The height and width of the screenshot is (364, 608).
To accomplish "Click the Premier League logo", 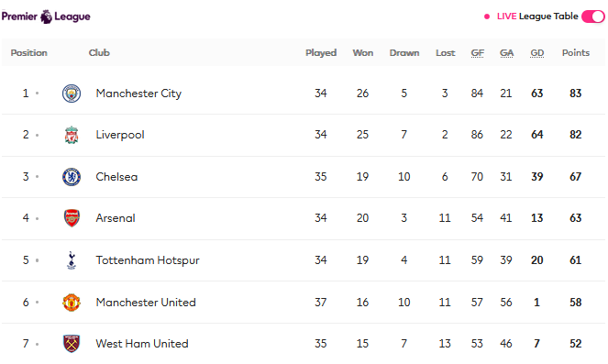I will click(x=46, y=17).
